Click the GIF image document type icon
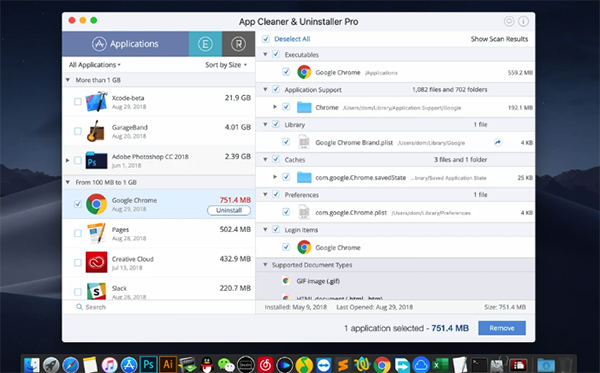 pos(285,281)
